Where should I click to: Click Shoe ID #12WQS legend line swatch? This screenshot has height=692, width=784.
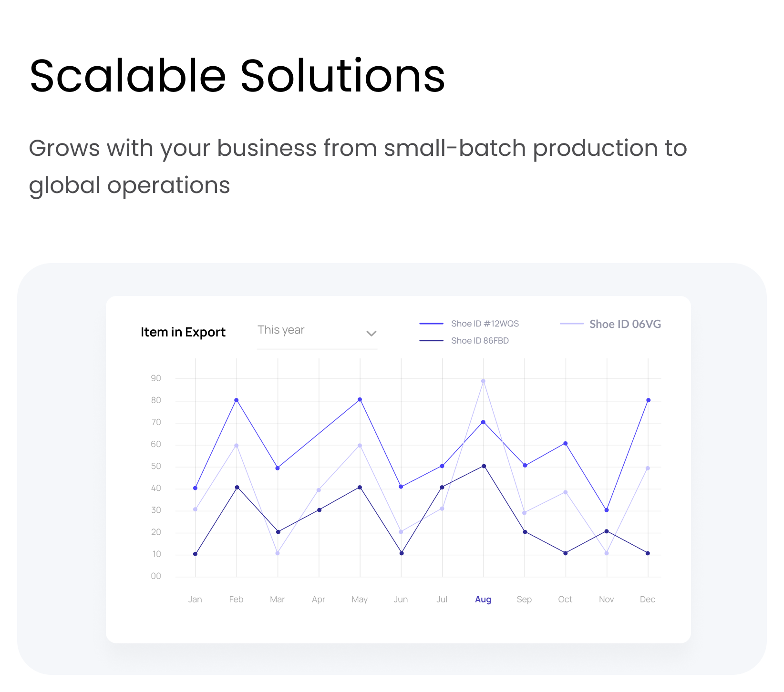tap(431, 324)
